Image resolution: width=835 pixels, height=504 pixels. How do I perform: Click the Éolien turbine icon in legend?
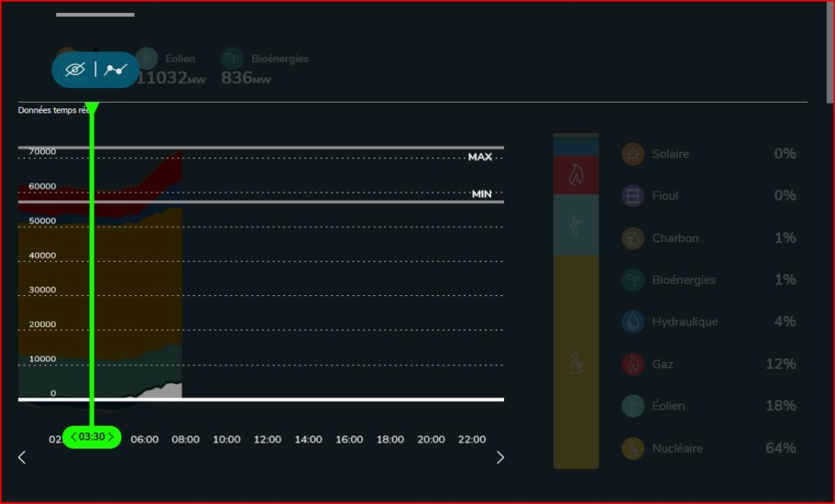coord(633,406)
